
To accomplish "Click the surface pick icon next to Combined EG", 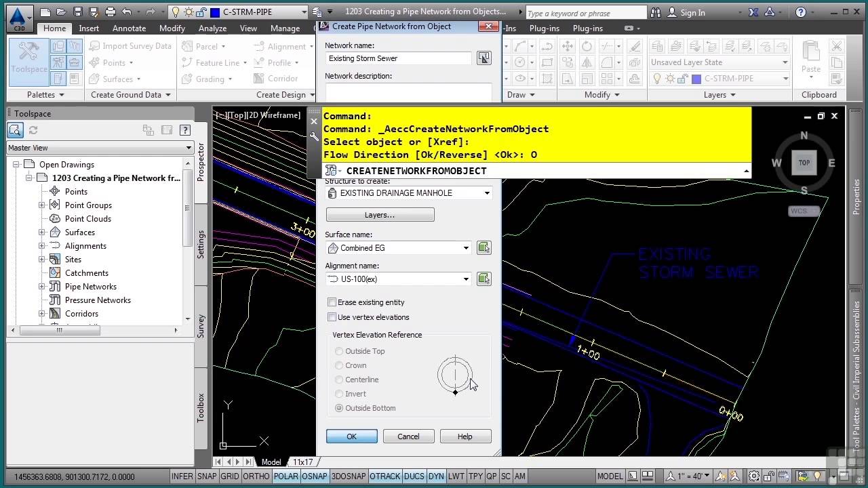I will (x=484, y=247).
